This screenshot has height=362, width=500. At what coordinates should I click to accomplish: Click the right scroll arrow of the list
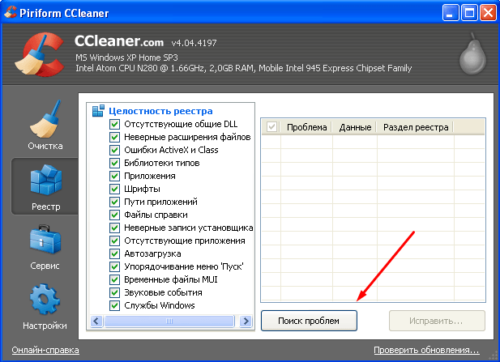tap(246, 321)
